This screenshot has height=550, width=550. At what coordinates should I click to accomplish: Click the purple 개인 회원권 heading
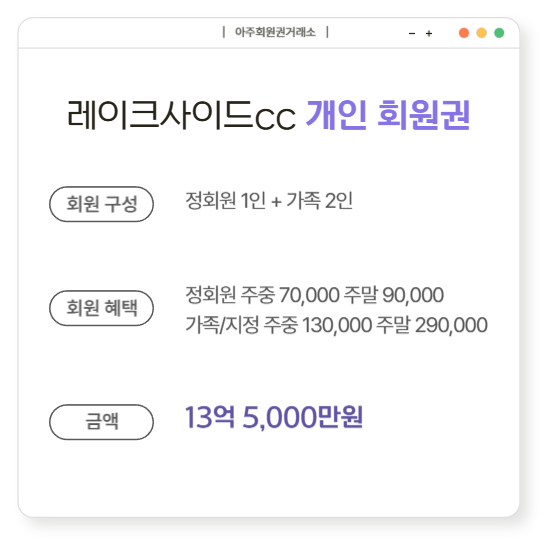388,115
